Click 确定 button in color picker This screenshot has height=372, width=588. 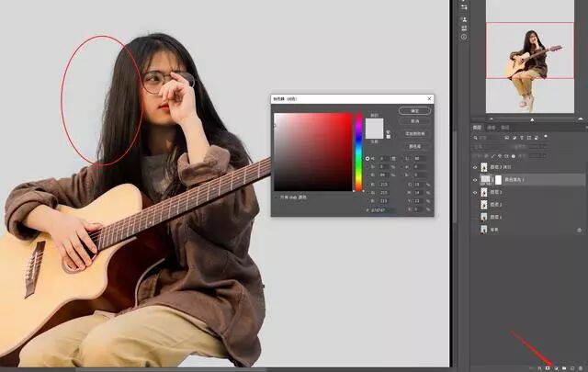414,111
